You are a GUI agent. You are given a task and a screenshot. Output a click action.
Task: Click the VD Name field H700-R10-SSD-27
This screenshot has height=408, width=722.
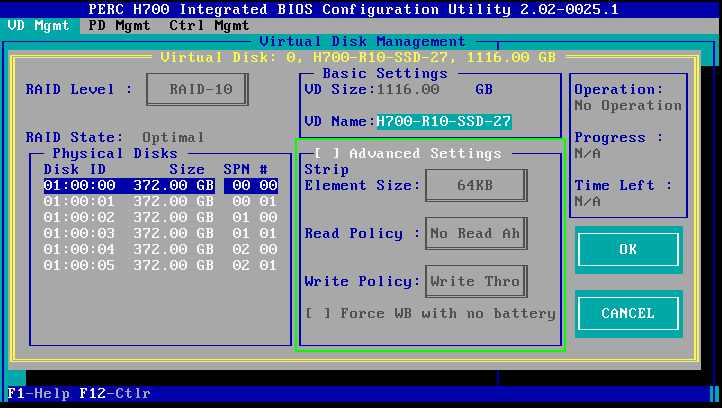tap(444, 122)
